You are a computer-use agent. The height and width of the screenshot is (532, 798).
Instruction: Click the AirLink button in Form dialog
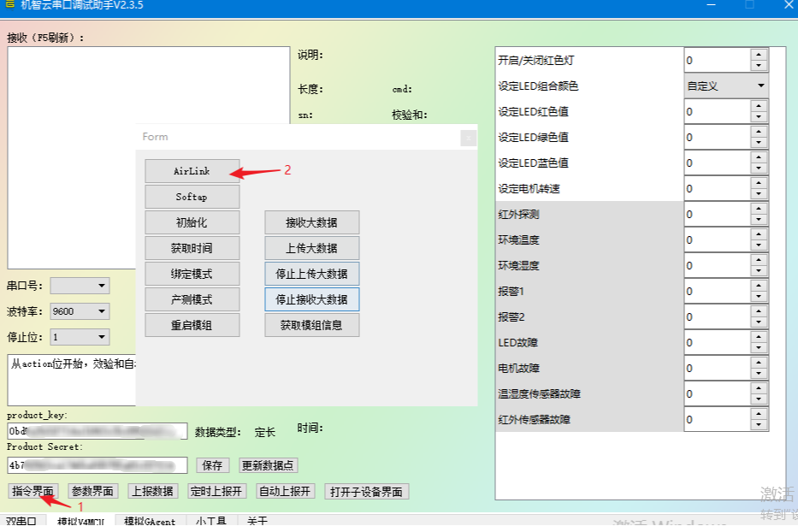[192, 171]
